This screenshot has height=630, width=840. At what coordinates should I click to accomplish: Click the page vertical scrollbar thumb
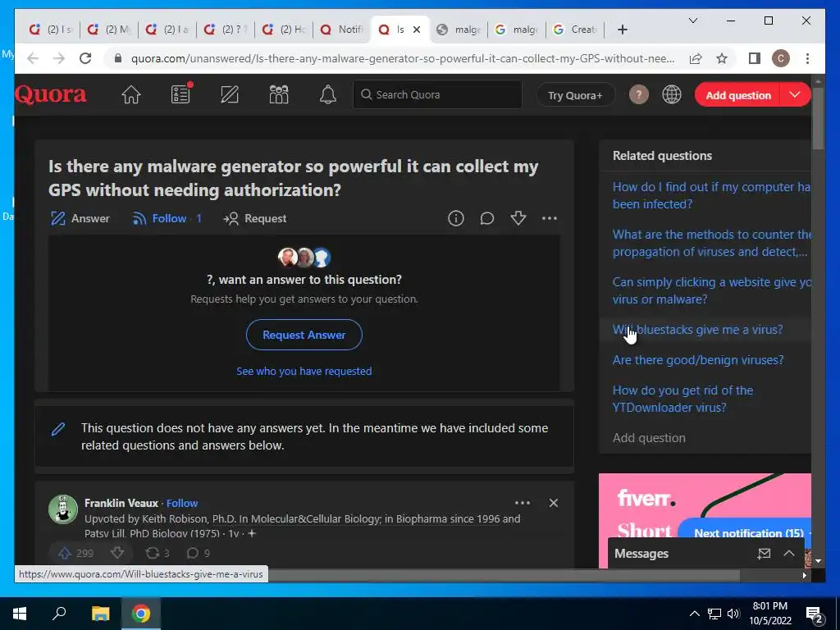tap(818, 118)
